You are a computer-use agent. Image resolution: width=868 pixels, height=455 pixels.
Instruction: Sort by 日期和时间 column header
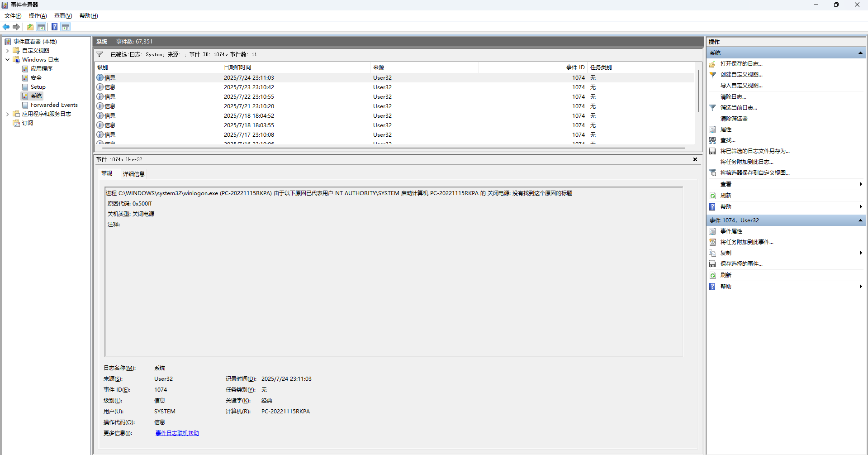[x=296, y=67]
